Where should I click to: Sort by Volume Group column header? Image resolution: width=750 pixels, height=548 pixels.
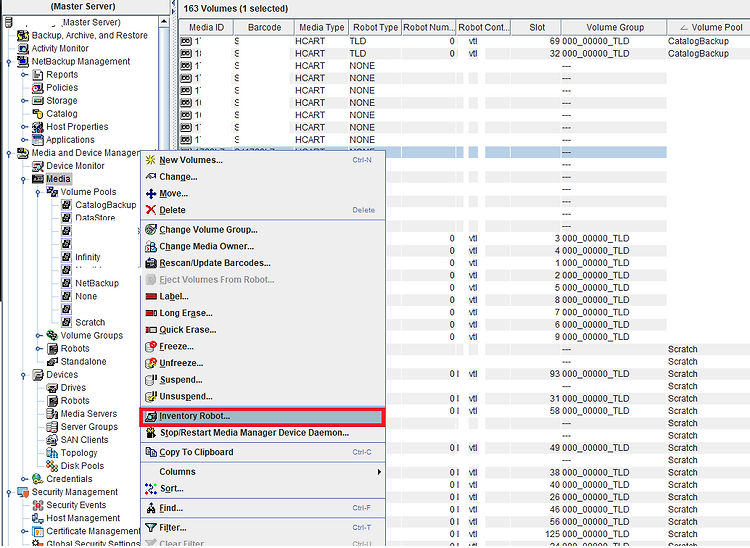click(x=615, y=28)
